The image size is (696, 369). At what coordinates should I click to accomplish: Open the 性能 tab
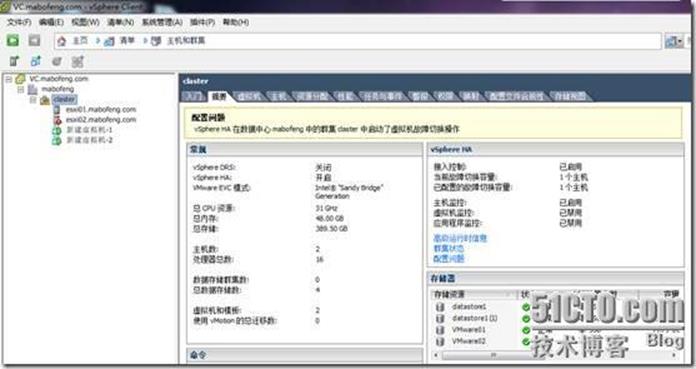345,96
